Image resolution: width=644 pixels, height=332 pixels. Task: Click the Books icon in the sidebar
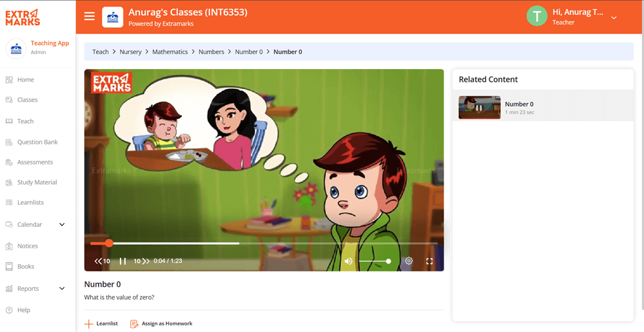[9, 266]
